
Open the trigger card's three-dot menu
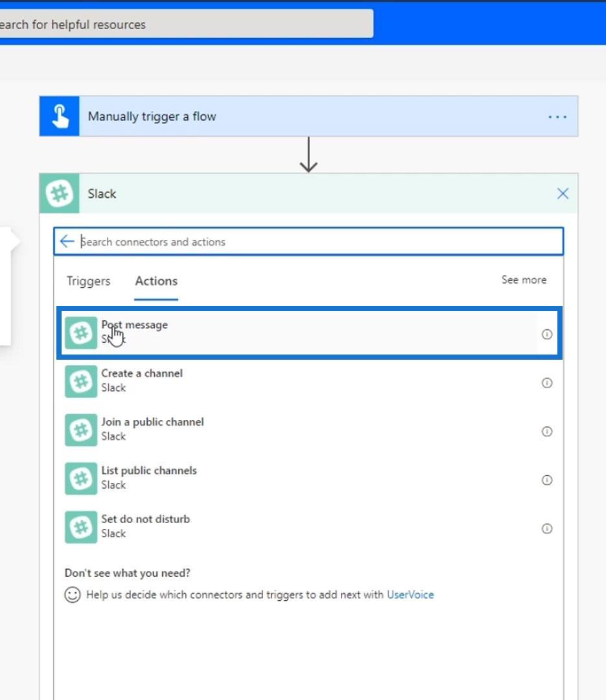[x=557, y=117]
